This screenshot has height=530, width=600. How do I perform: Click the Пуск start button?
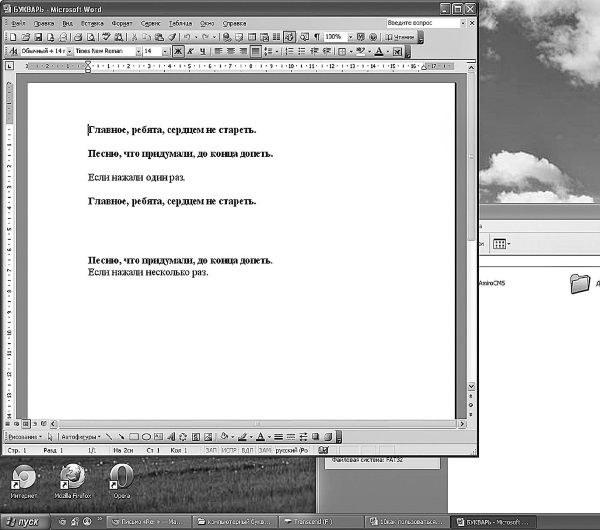pos(24,522)
